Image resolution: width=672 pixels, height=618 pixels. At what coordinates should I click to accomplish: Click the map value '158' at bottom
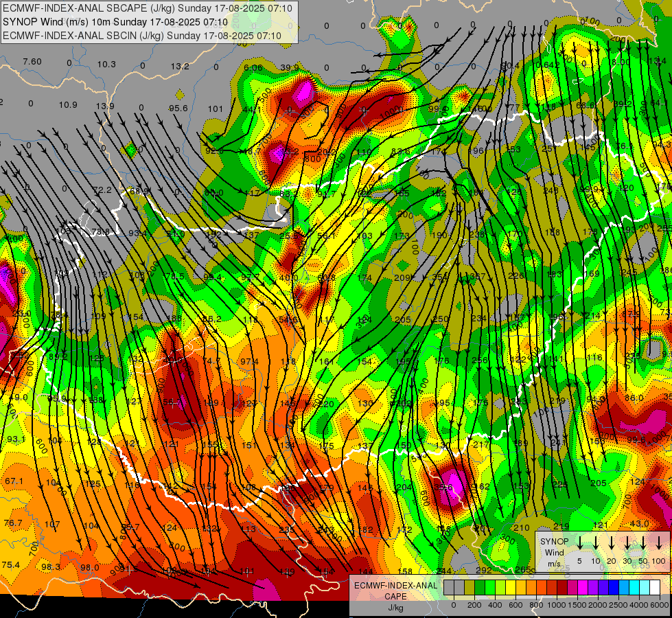(x=405, y=571)
